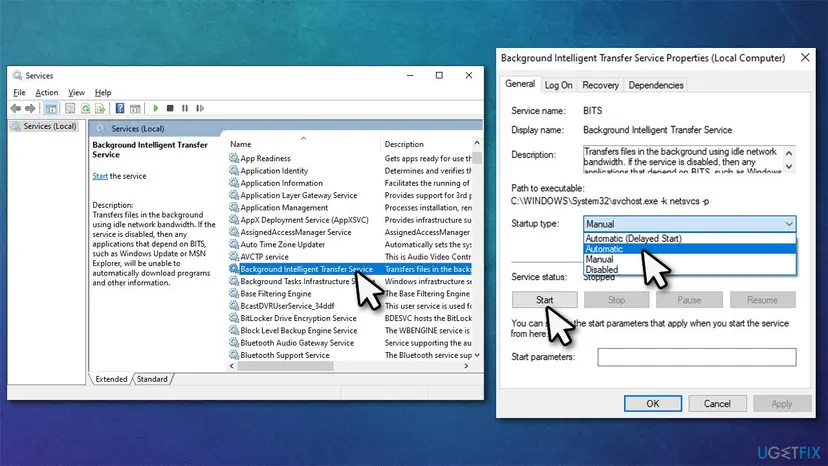Click the Services window title icon

17,75
